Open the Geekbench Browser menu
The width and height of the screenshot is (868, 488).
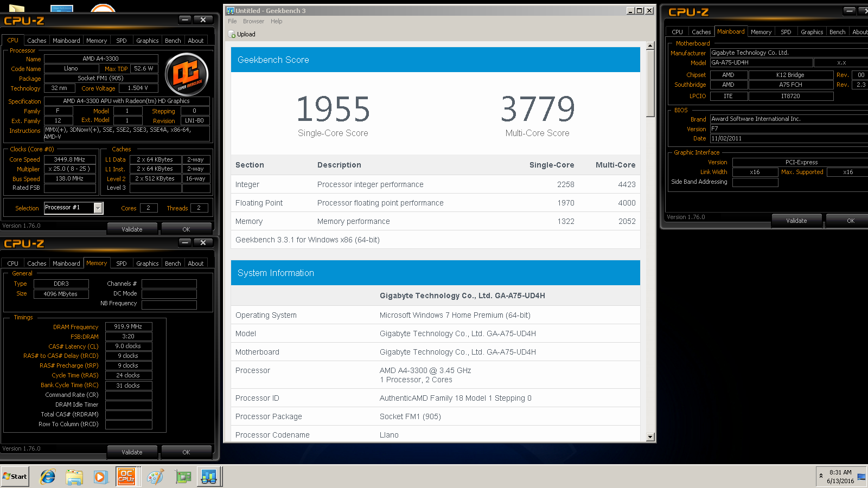tap(253, 21)
